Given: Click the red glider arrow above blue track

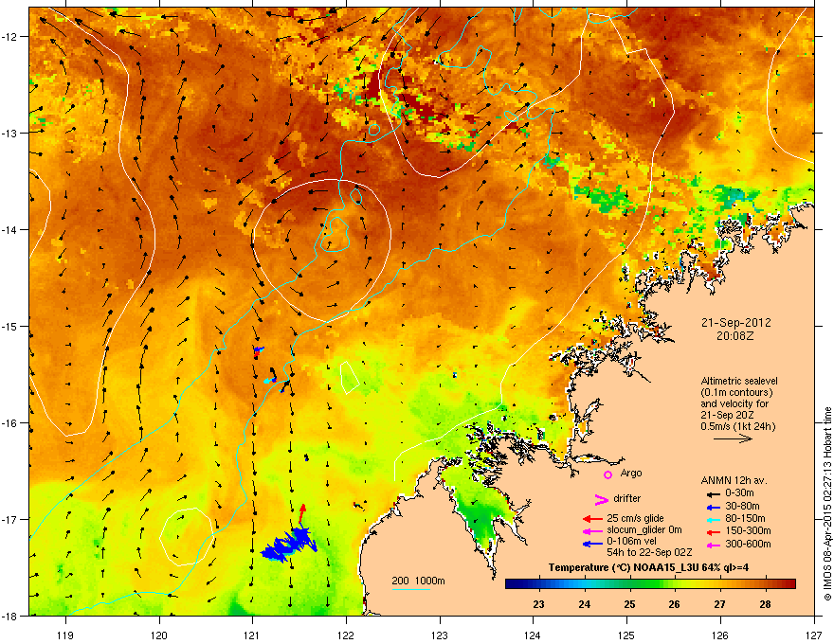Looking at the screenshot, I should 301,515.
